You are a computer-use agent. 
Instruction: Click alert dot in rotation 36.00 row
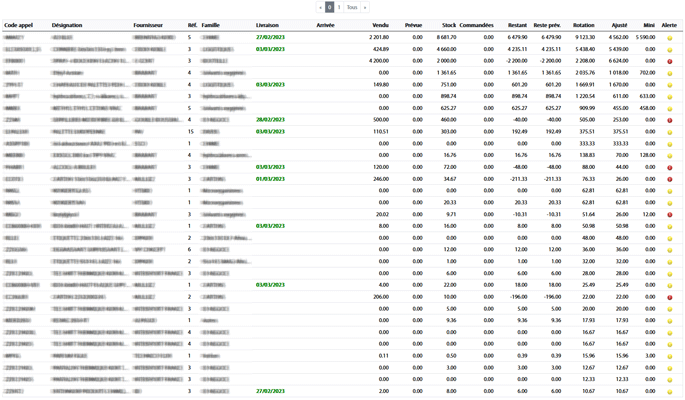(669, 250)
